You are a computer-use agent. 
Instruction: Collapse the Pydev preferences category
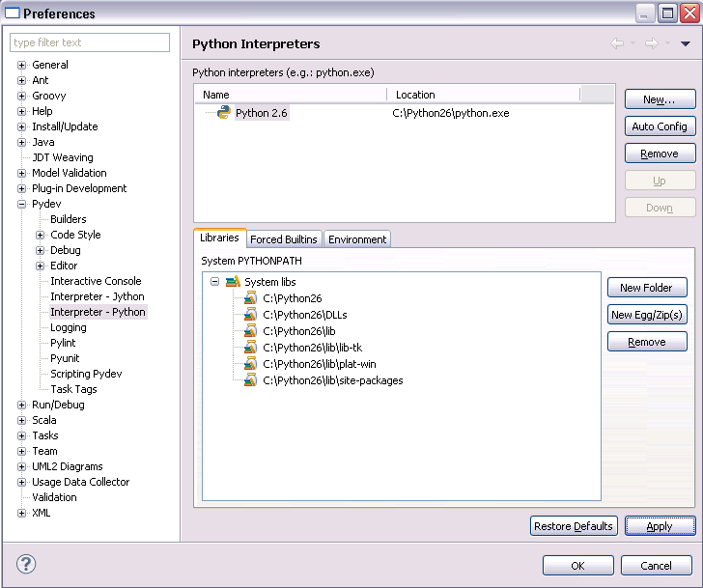coord(21,204)
